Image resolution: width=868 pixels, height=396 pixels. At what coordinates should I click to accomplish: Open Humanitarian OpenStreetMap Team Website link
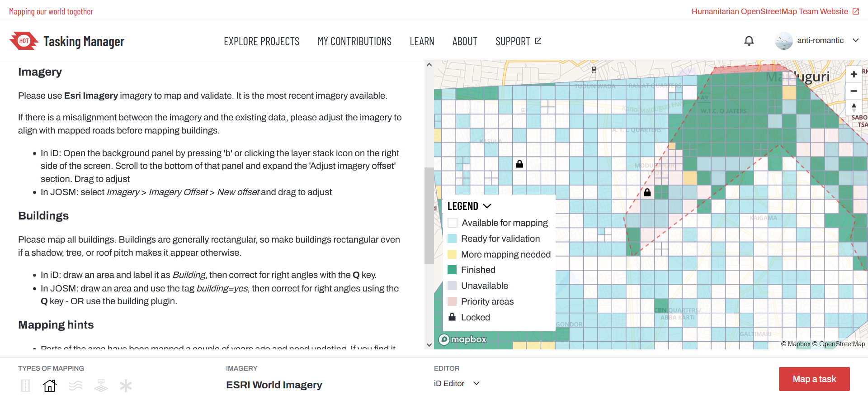[775, 11]
